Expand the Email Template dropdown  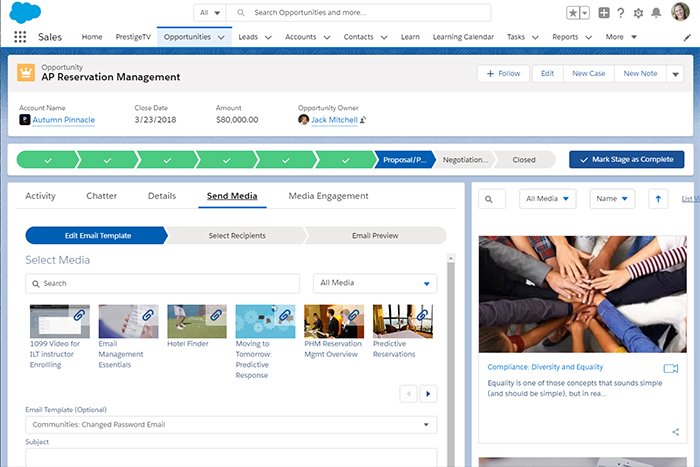(x=231, y=425)
